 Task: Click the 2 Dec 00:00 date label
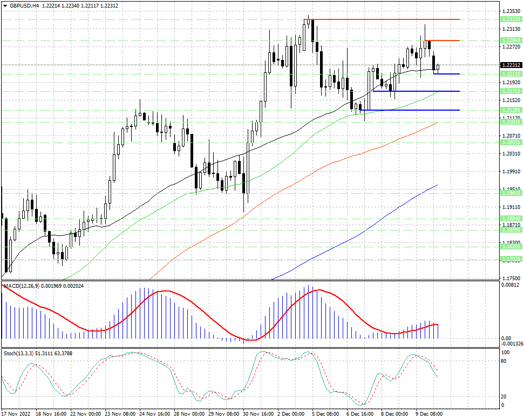pos(291,414)
